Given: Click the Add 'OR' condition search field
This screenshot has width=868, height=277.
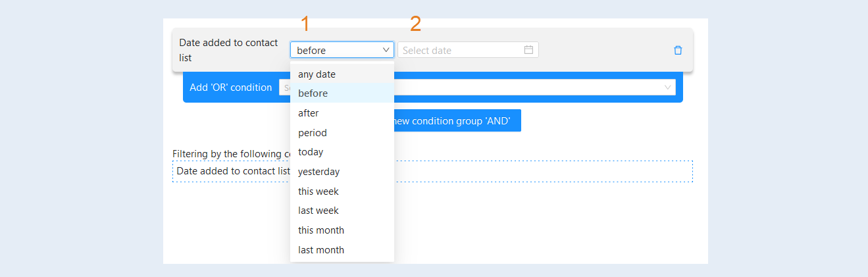Looking at the screenshot, I should click(x=477, y=88).
